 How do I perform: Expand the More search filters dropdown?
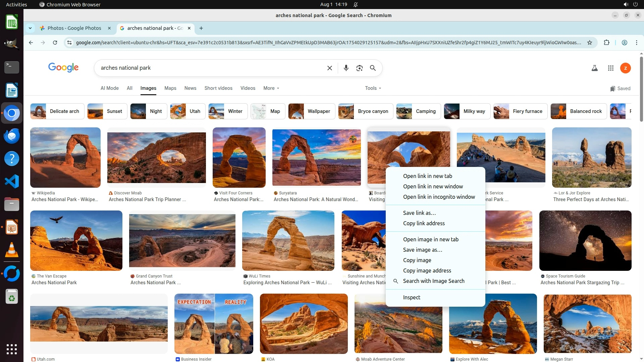click(x=271, y=88)
